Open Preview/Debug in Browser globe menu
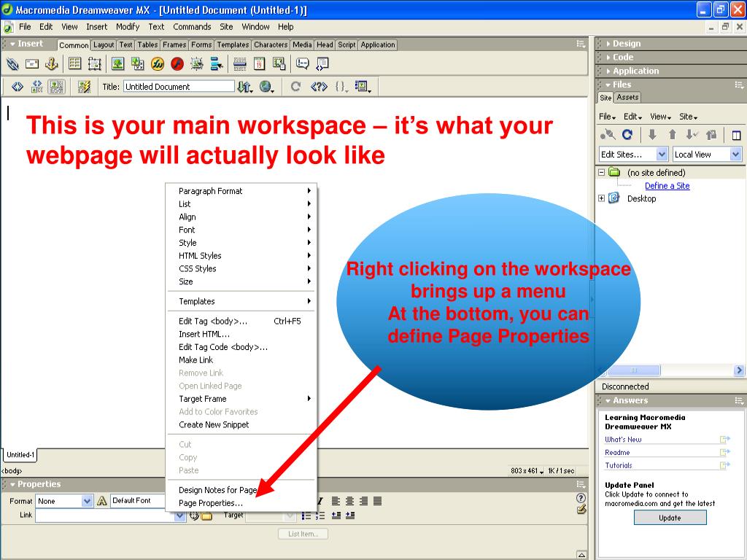This screenshot has width=747, height=560. (267, 87)
